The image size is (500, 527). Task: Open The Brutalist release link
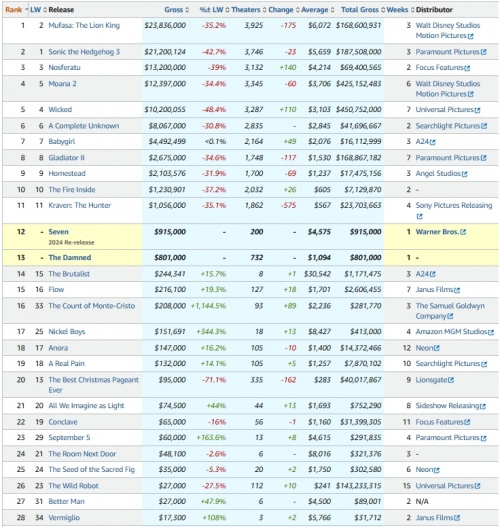coord(69,274)
